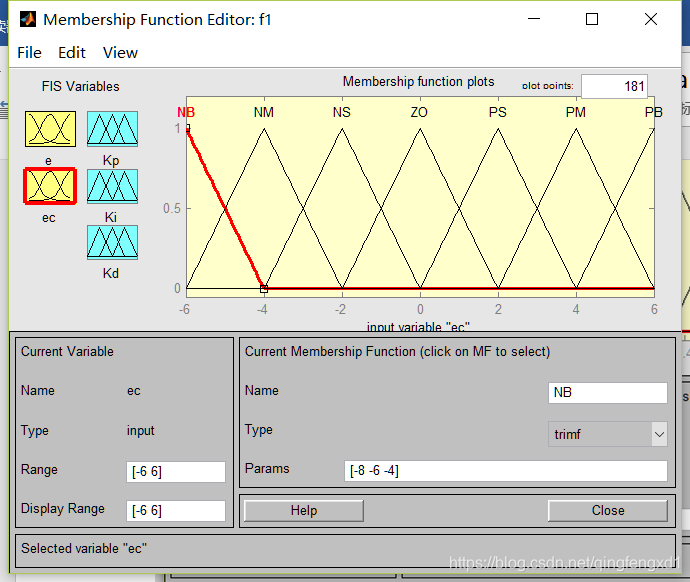Select the output variable Kd icon
Image resolution: width=690 pixels, height=582 pixels.
(x=112, y=242)
